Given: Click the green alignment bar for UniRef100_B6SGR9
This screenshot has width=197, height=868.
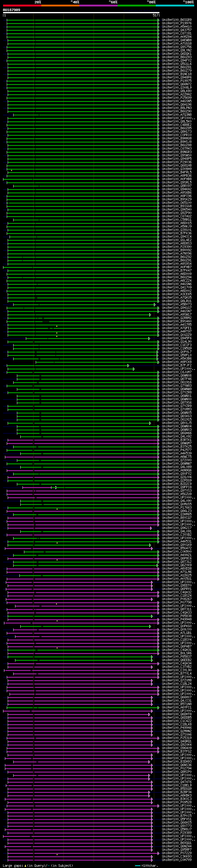Looking at the screenshot, I should pos(82,20).
